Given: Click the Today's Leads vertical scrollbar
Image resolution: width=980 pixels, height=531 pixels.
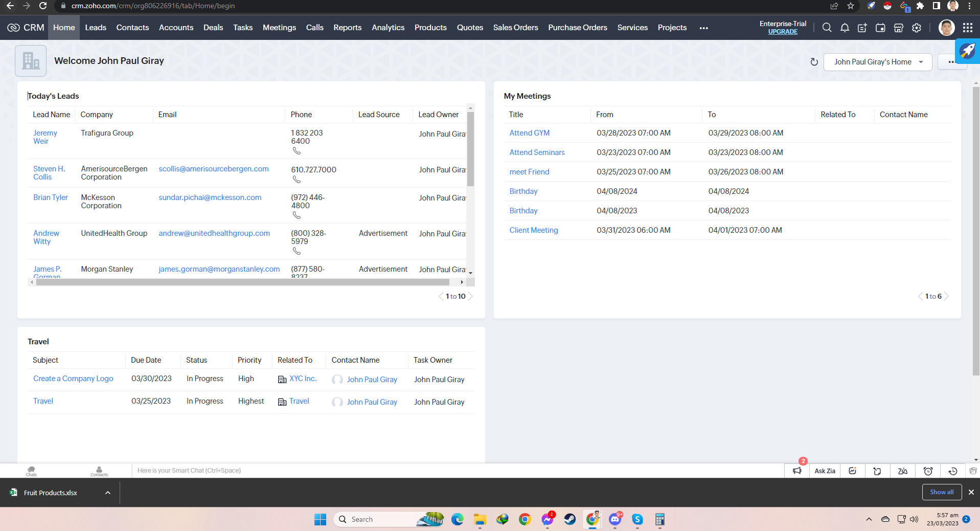Looking at the screenshot, I should 470,149.
